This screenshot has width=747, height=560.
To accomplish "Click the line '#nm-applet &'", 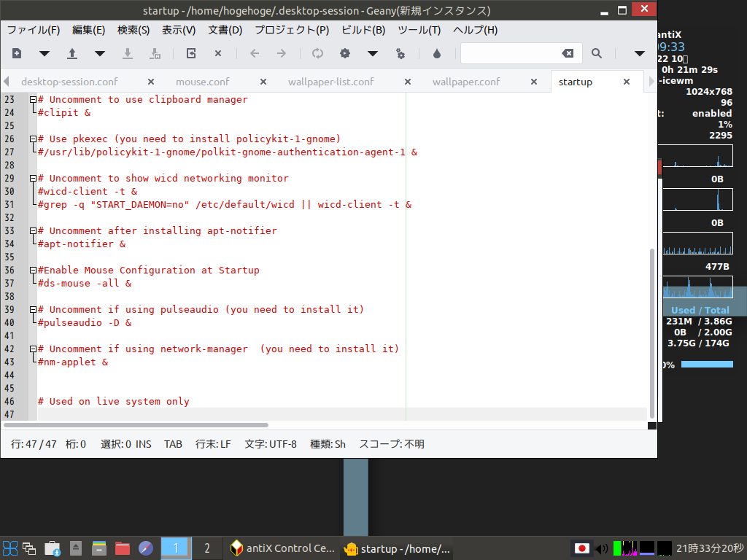I will point(73,362).
